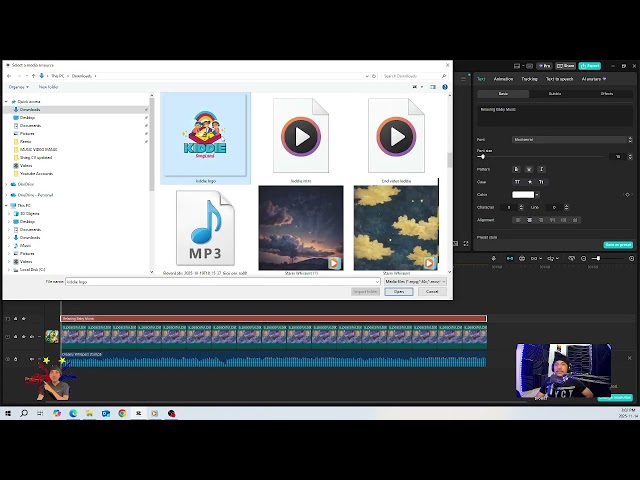This screenshot has height=480, width=640.
Task: Select the End video kiddie file
Action: [x=396, y=139]
